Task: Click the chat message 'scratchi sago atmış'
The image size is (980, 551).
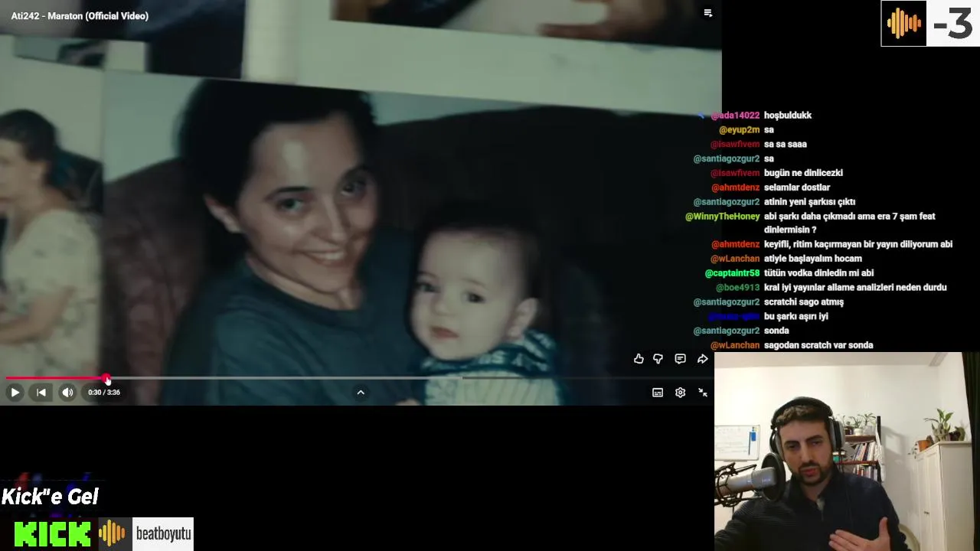Action: (804, 302)
